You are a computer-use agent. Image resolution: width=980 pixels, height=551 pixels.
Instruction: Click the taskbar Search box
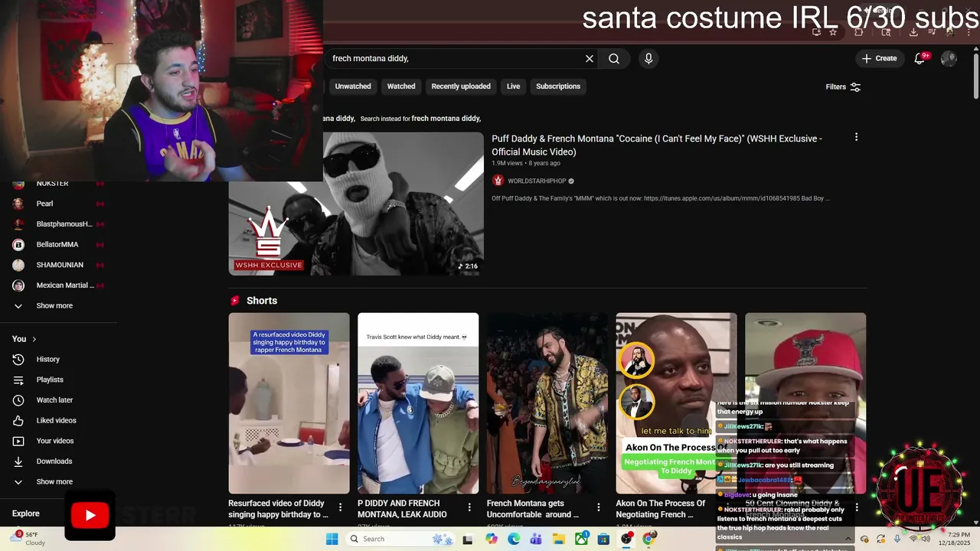[x=400, y=539]
